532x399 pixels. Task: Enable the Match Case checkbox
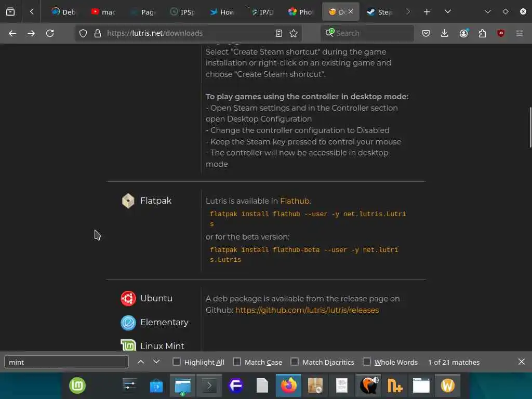pyautogui.click(x=237, y=362)
